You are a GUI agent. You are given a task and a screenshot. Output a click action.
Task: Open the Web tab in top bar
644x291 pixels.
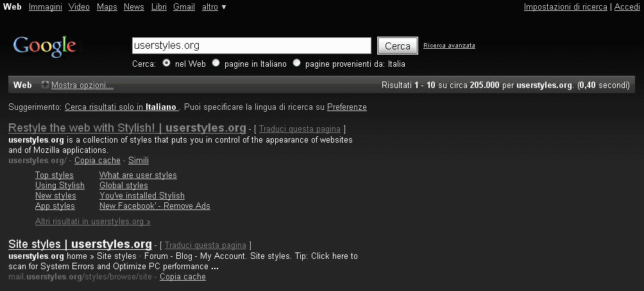[12, 7]
